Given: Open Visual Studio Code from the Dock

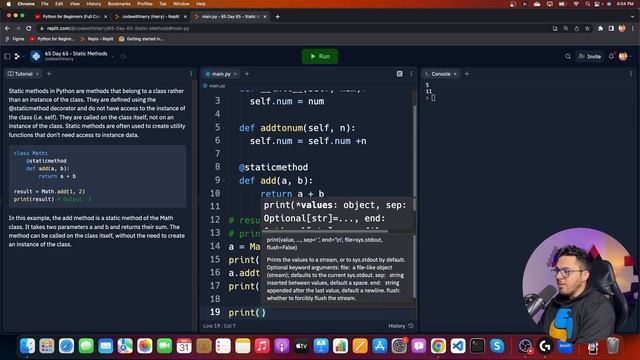Looking at the screenshot, I should (458, 346).
